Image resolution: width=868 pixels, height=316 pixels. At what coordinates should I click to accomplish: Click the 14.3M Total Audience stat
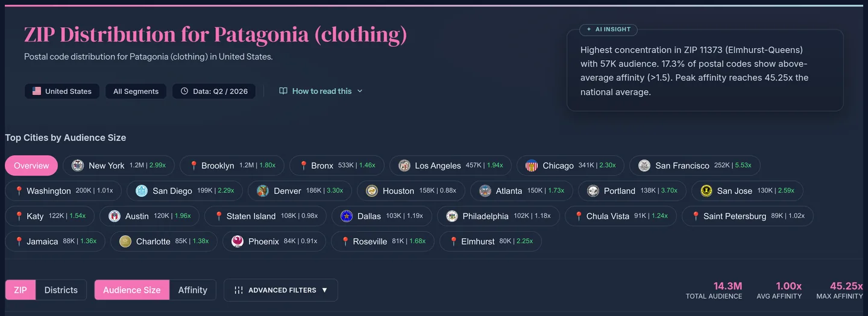point(714,290)
